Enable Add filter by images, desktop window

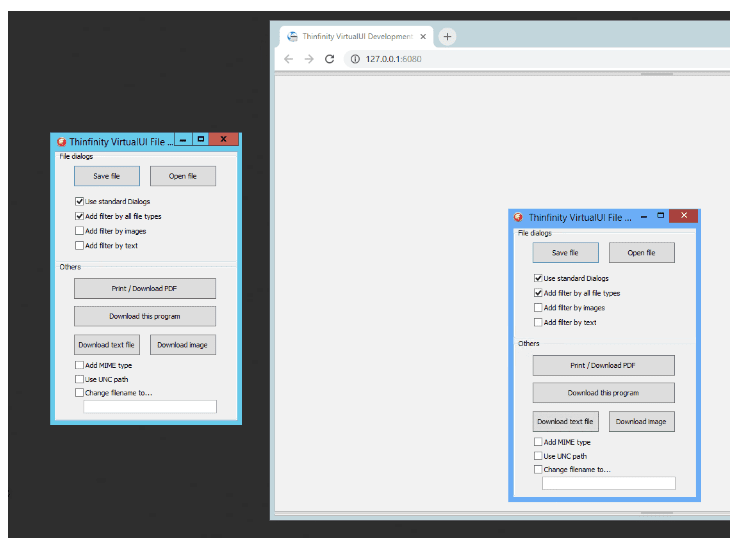click(x=79, y=231)
